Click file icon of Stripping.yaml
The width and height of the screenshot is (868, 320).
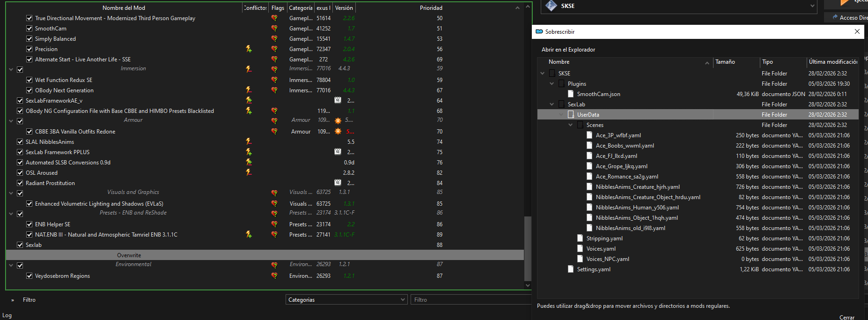(580, 238)
